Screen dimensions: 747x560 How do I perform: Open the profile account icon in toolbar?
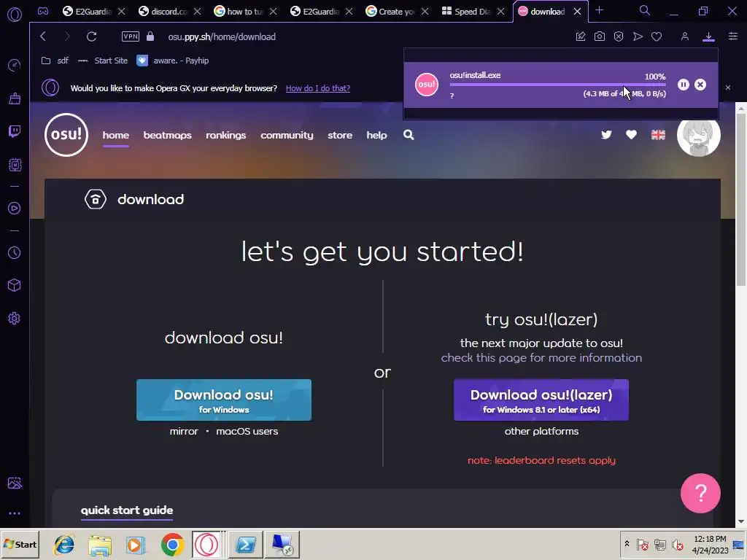click(684, 36)
